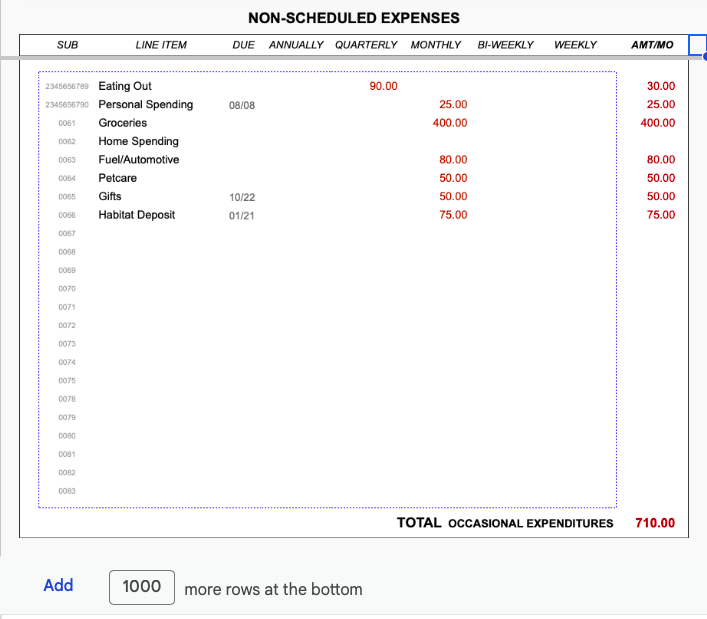
Task: Select the 90.00 quarterly amount cell
Action: [x=383, y=86]
